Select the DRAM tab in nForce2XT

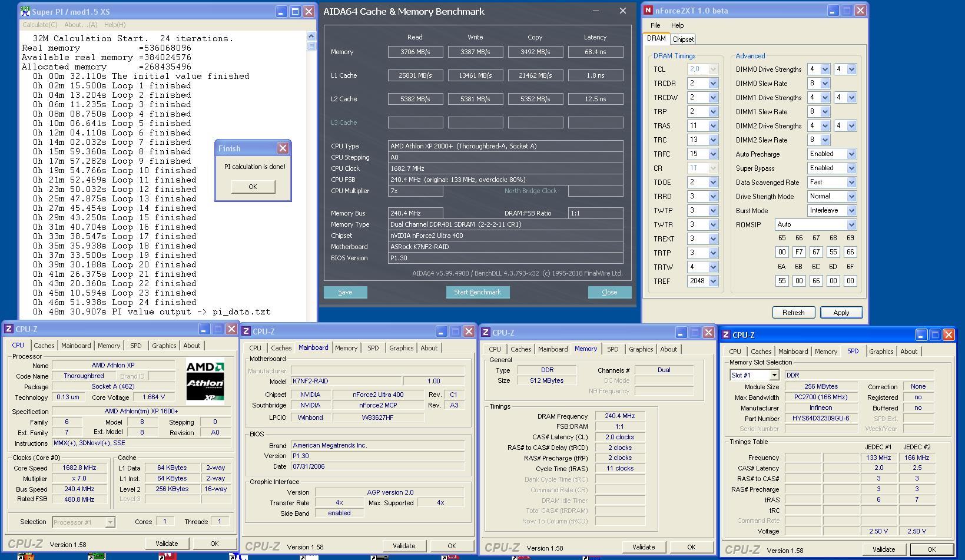point(656,38)
